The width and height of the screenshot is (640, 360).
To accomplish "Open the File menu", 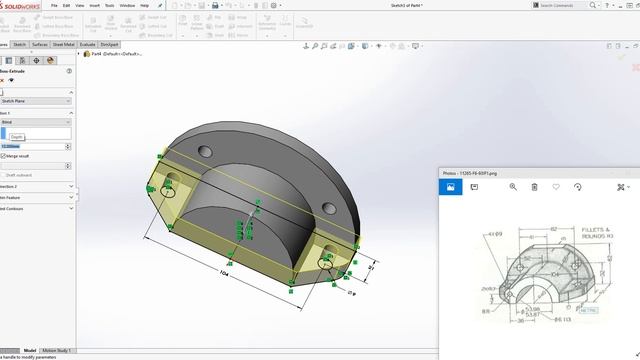I will click(54, 6).
